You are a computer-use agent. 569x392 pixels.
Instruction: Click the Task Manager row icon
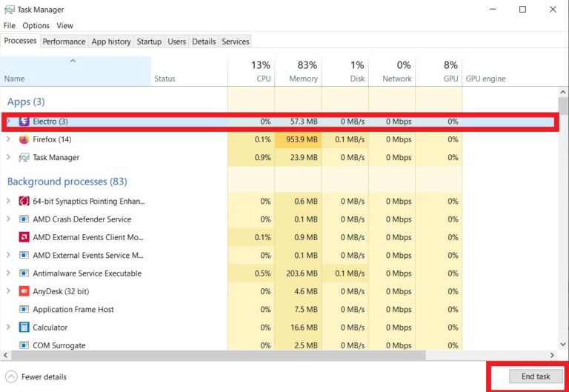[x=24, y=158]
